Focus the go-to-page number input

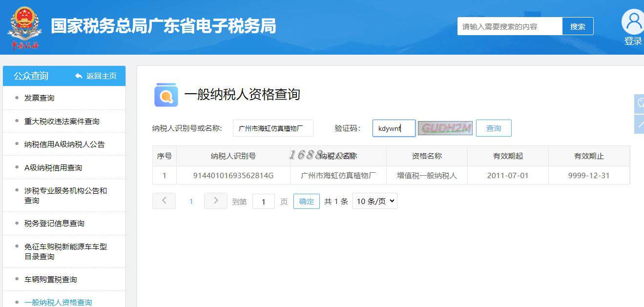(x=264, y=201)
